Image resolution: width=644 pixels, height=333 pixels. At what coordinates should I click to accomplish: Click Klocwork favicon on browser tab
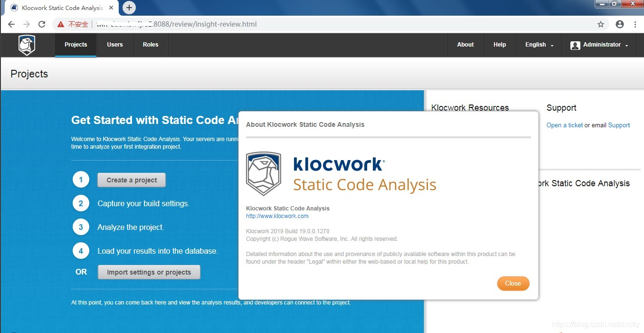click(14, 8)
